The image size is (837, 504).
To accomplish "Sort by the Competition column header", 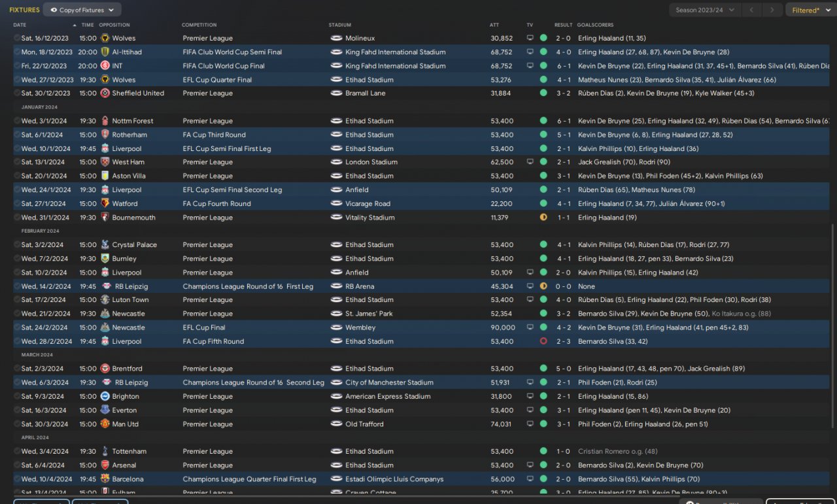I will point(197,25).
